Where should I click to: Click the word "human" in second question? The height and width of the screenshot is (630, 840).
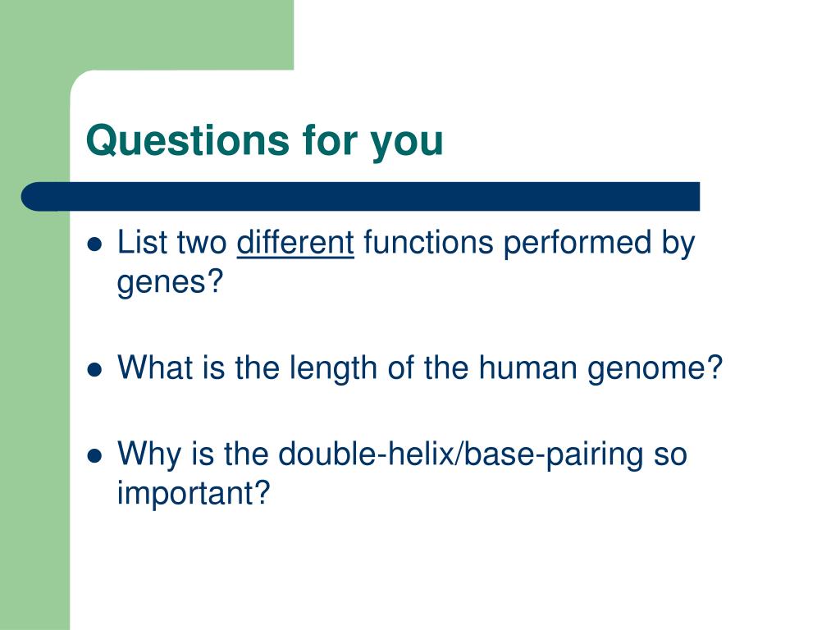(527, 367)
